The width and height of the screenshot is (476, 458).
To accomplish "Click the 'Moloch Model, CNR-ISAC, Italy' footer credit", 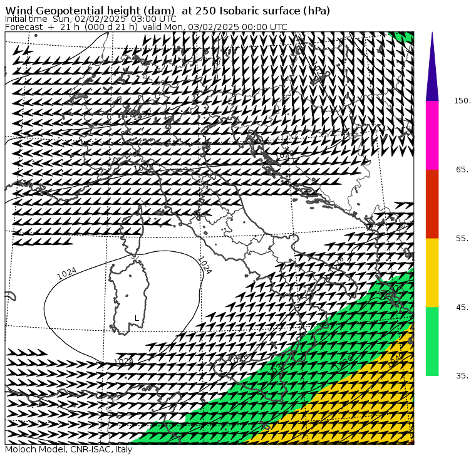I will [69, 449].
